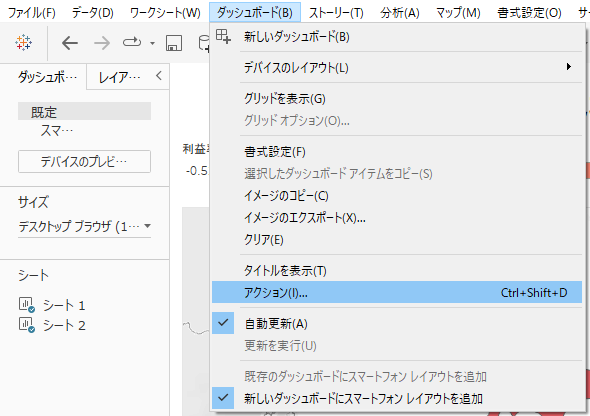Click the デバイスのプレビュー button
This screenshot has width=590, height=416.
[x=85, y=162]
